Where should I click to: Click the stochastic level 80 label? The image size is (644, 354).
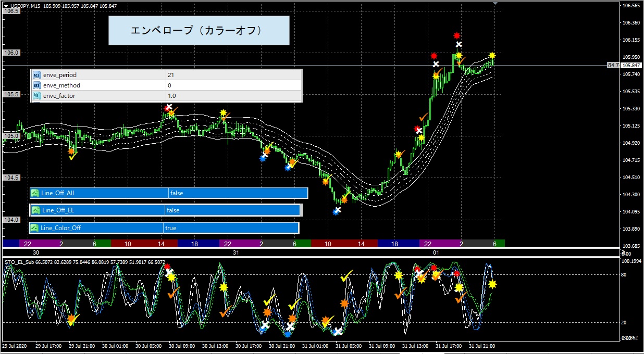[x=624, y=274]
